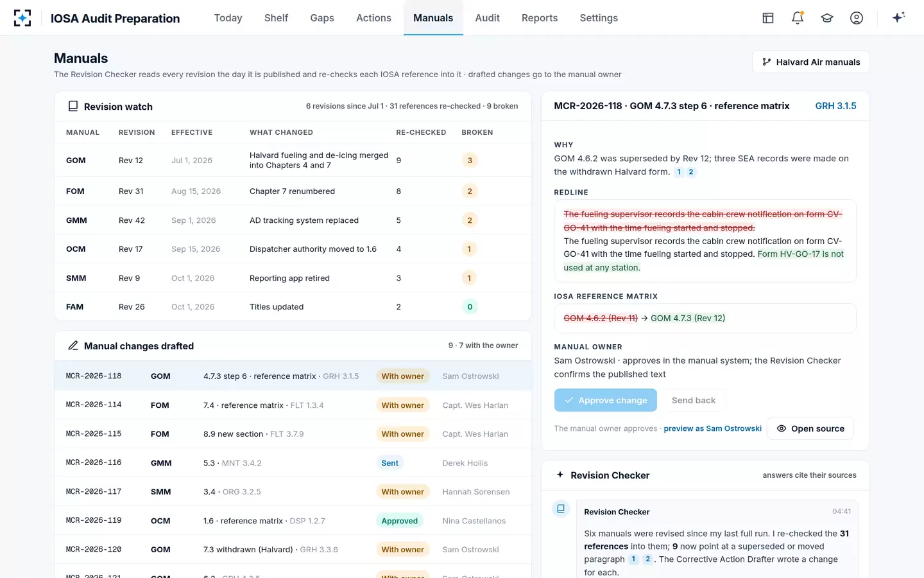
Task: Select draft MCR-2026-118 row
Action: (x=293, y=376)
